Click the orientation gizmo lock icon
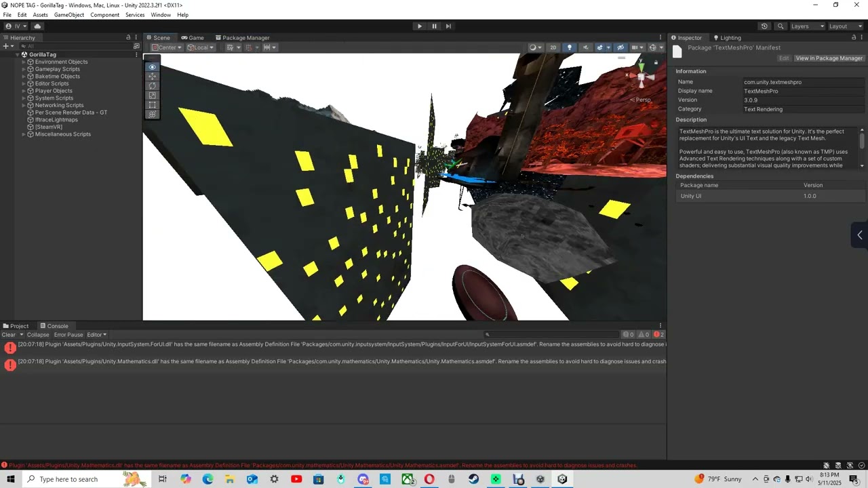This screenshot has width=868, height=488. coord(656,62)
